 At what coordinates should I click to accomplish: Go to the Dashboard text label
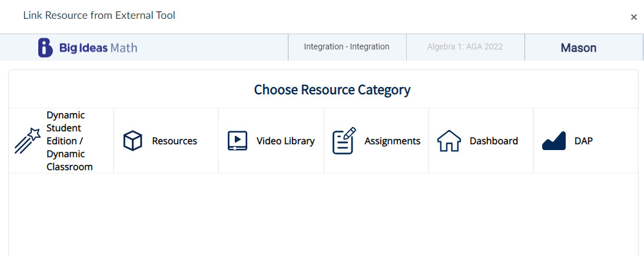coord(493,141)
